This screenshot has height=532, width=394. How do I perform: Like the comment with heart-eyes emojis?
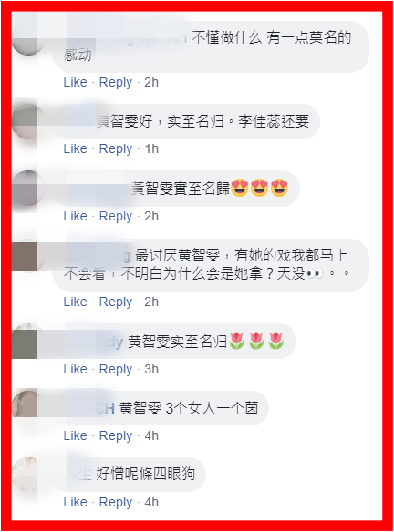tap(75, 216)
